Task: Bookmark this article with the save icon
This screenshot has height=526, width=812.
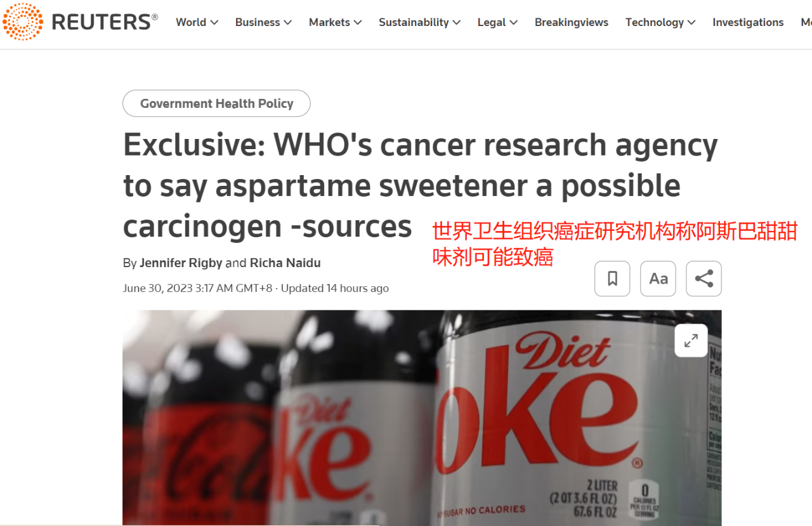Action: pyautogui.click(x=612, y=279)
